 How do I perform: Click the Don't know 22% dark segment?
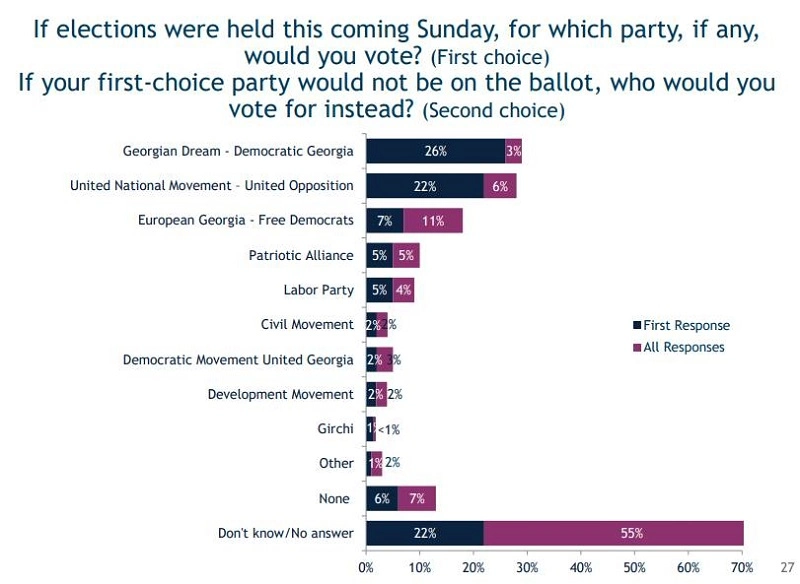coord(425,533)
